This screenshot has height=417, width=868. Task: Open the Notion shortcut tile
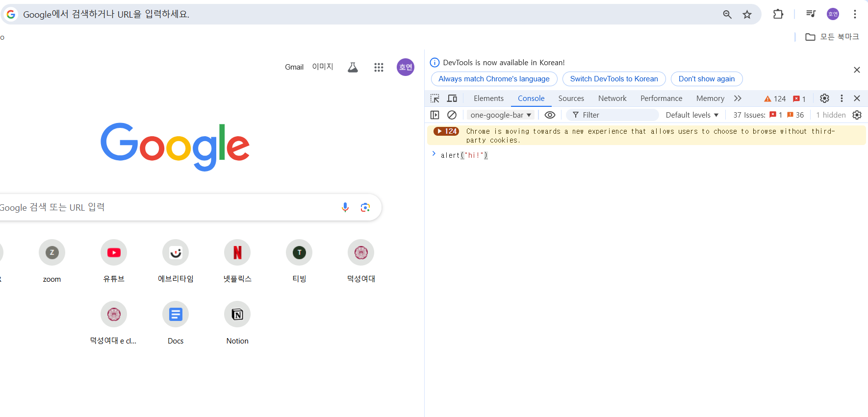tap(237, 323)
